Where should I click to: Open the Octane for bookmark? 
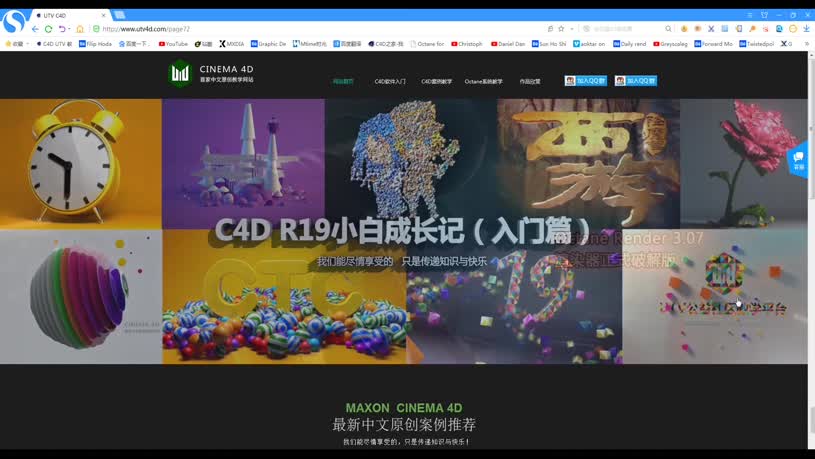click(x=427, y=44)
